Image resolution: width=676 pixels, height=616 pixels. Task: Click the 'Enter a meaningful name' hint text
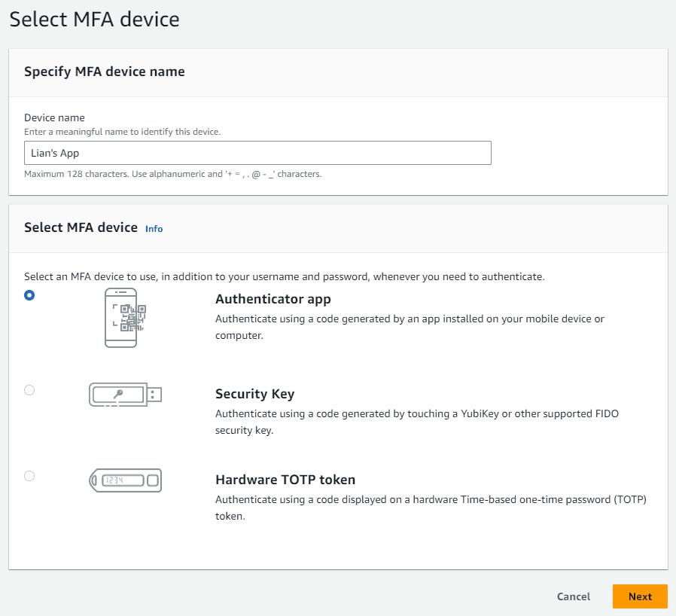click(x=122, y=132)
